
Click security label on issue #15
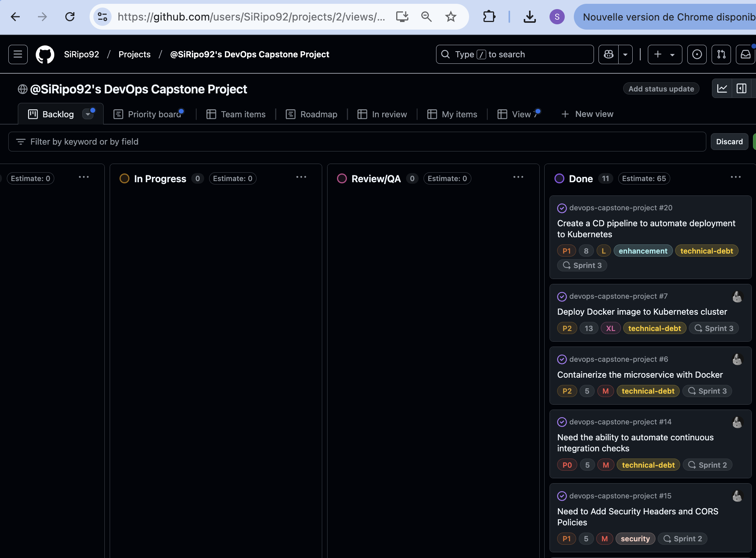(635, 539)
